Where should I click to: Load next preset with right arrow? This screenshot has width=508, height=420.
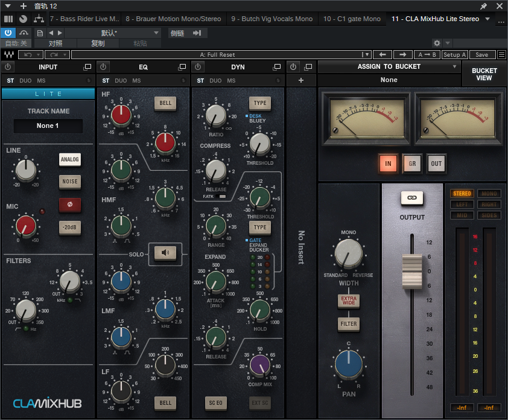[x=402, y=55]
